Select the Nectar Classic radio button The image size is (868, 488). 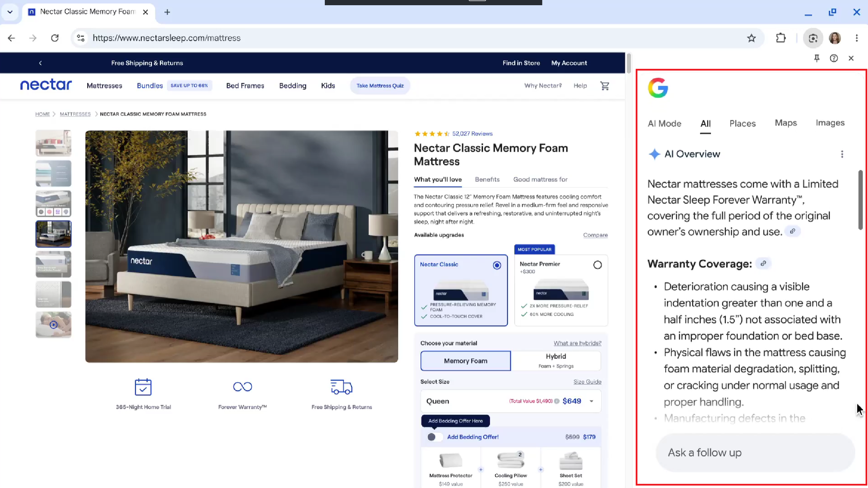coord(497,265)
